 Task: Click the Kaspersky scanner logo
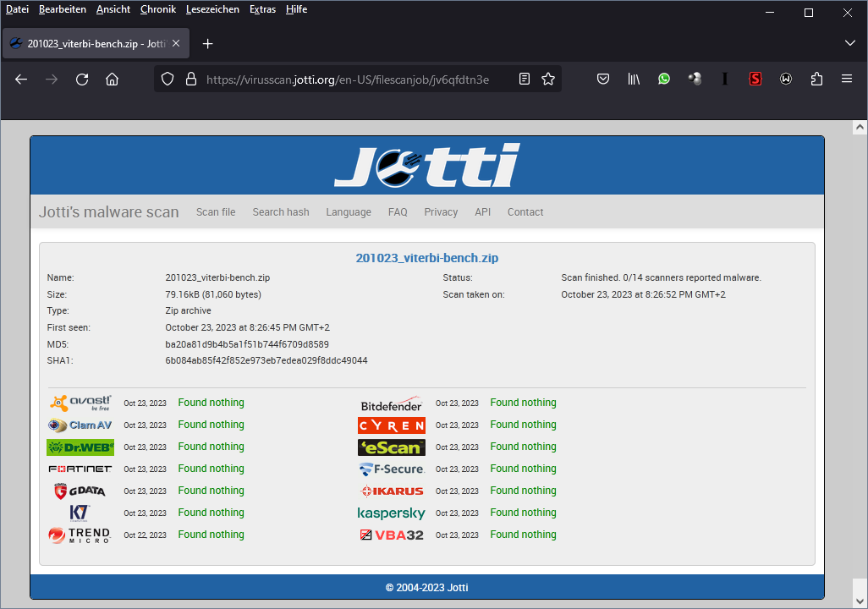pos(392,513)
